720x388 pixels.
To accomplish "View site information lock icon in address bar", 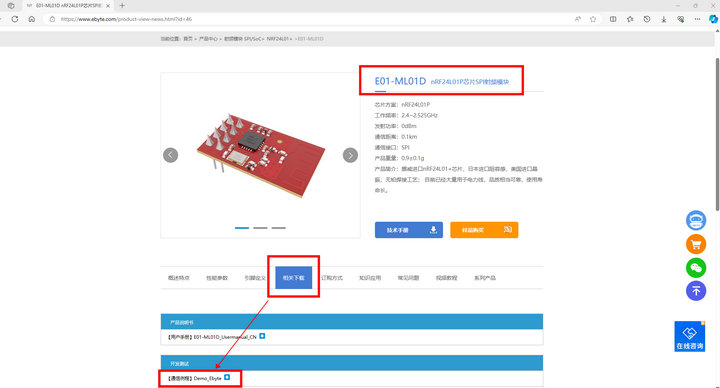I will click(52, 19).
